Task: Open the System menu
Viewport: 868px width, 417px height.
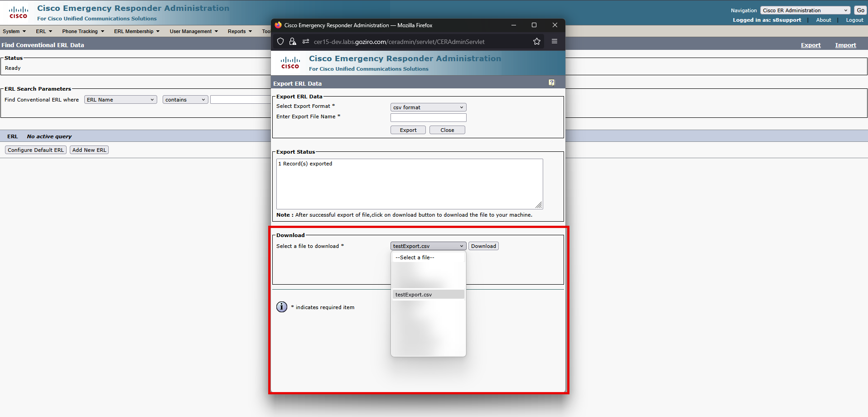Action: [14, 31]
